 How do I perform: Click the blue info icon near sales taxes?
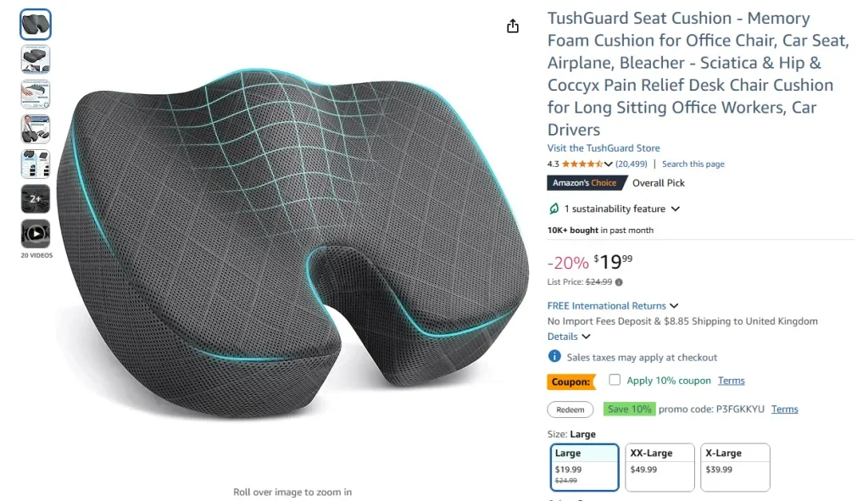554,357
